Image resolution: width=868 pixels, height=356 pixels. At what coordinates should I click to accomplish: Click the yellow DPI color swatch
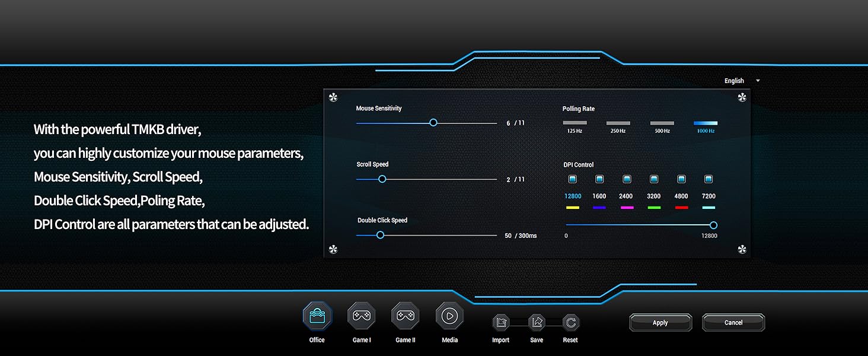pos(572,206)
